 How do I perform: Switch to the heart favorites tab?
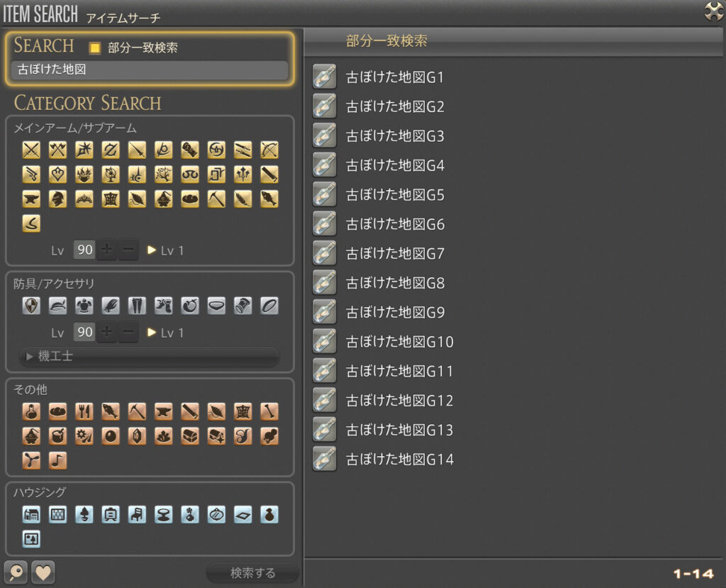(x=43, y=572)
